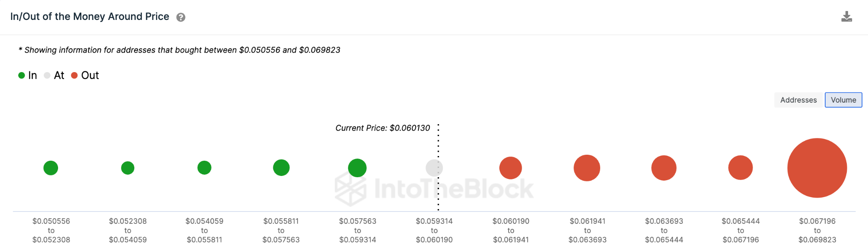868x251 pixels.
Task: Click green bubble for $0.050556 to $0.052308
Action: 51,168
